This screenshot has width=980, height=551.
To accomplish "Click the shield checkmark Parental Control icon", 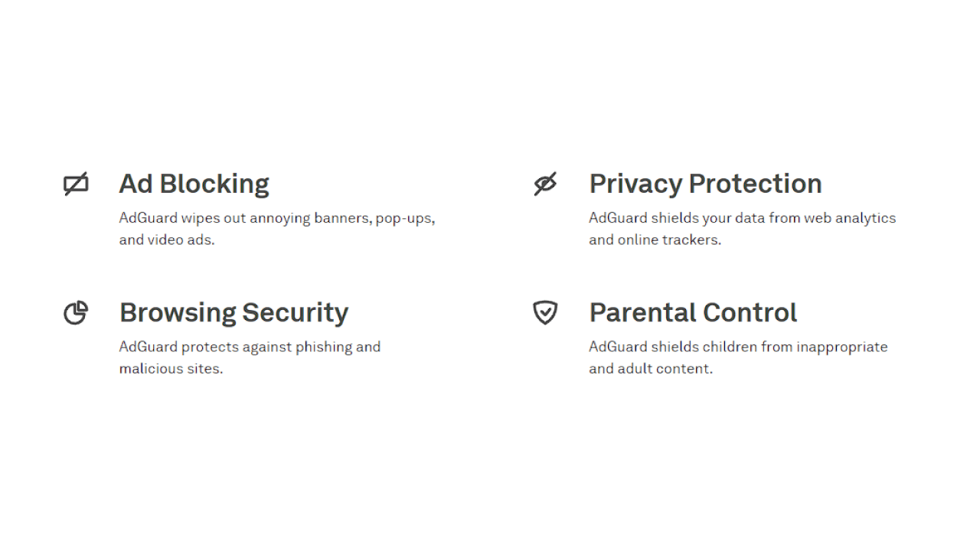I will tap(545, 312).
